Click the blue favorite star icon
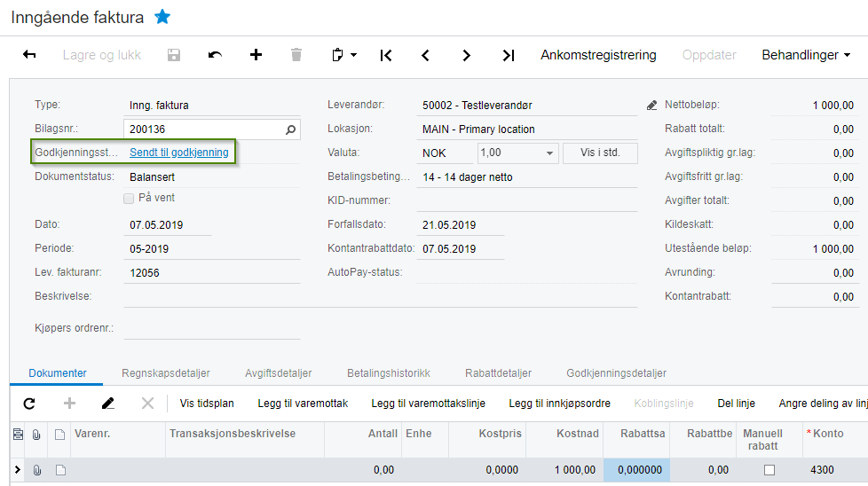The image size is (868, 486). 162,17
